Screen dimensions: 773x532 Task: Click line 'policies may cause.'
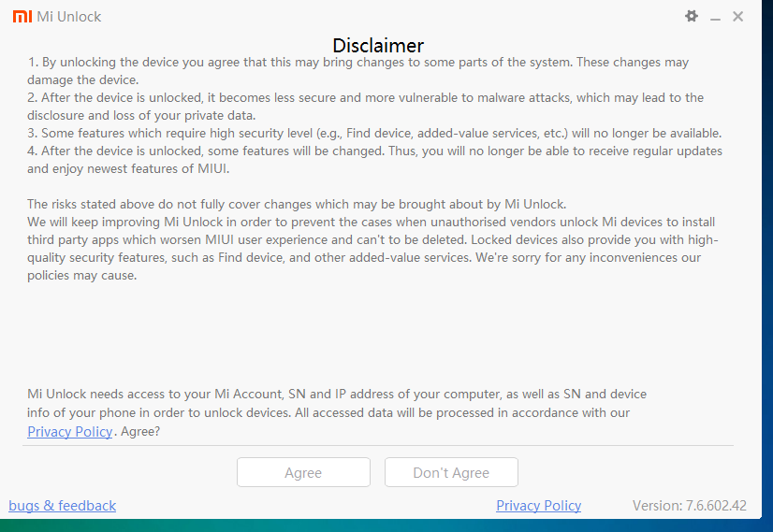point(81,275)
